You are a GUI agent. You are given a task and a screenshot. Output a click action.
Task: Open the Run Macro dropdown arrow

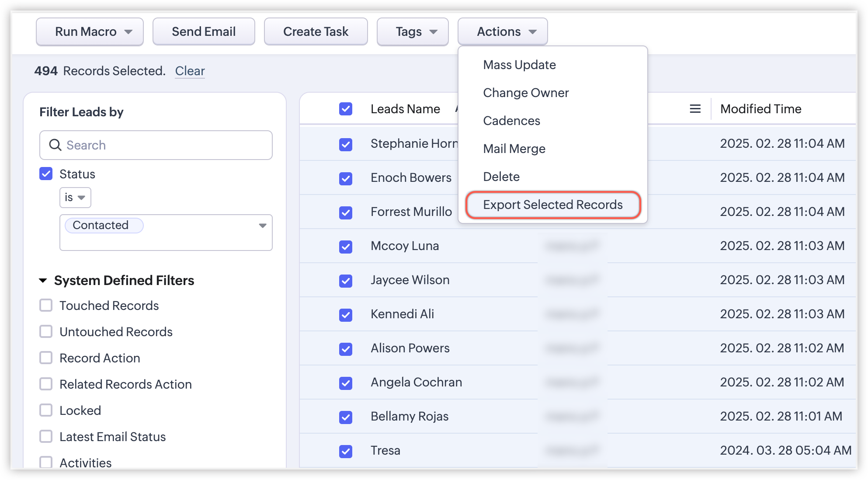click(128, 32)
